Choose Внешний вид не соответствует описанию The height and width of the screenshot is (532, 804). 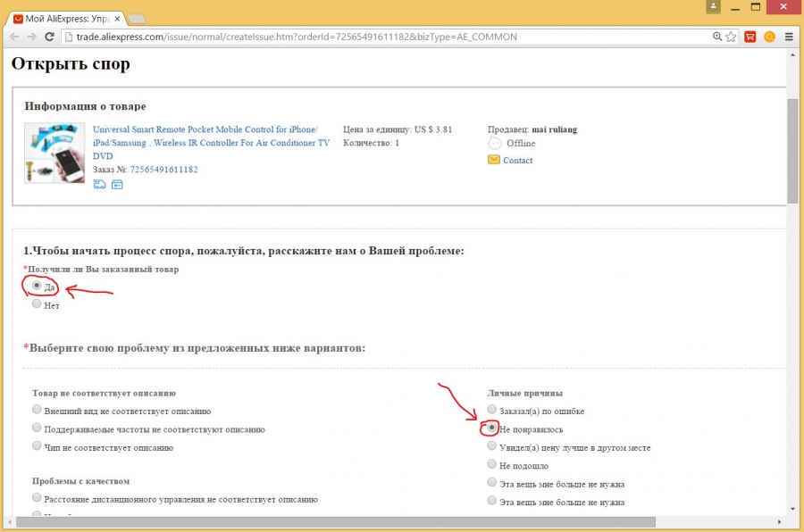[37, 410]
